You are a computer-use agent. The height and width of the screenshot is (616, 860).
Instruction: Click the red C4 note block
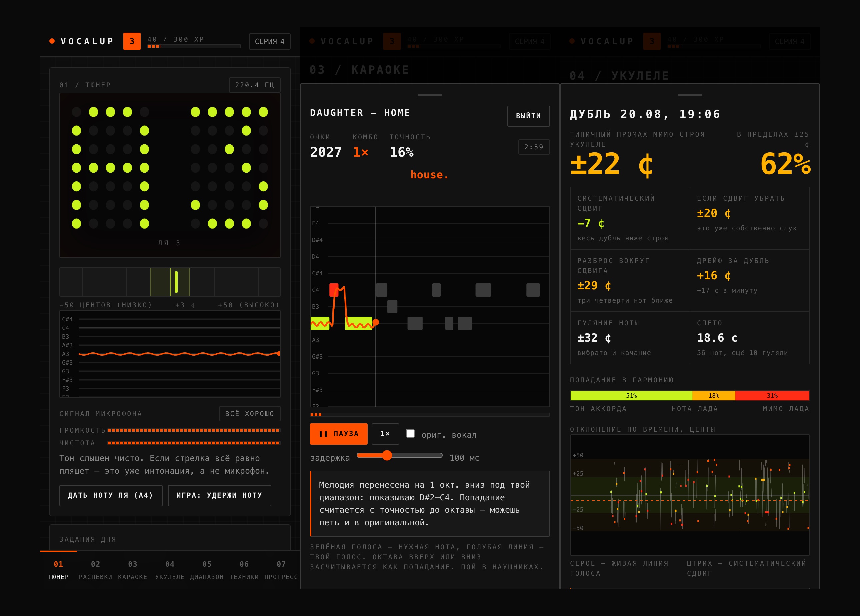coord(334,290)
